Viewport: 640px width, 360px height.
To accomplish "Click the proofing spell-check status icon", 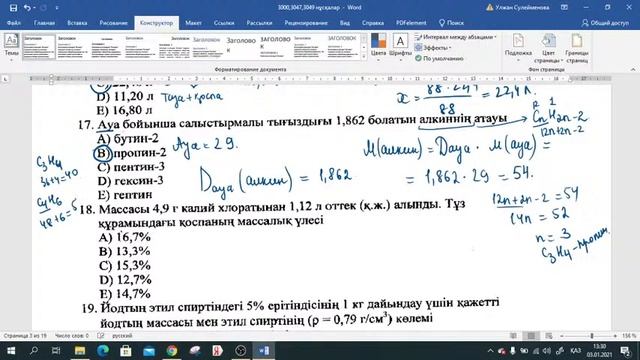I will point(100,336).
